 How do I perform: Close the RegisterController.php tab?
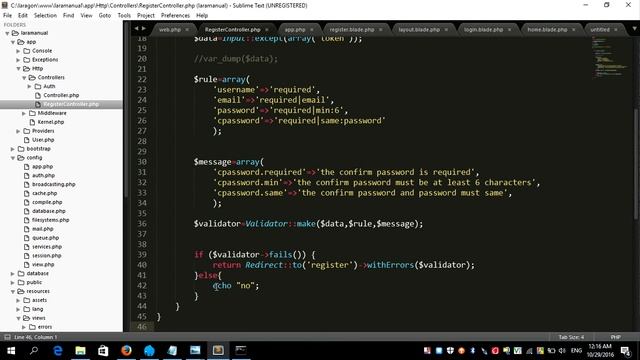coord(267,29)
